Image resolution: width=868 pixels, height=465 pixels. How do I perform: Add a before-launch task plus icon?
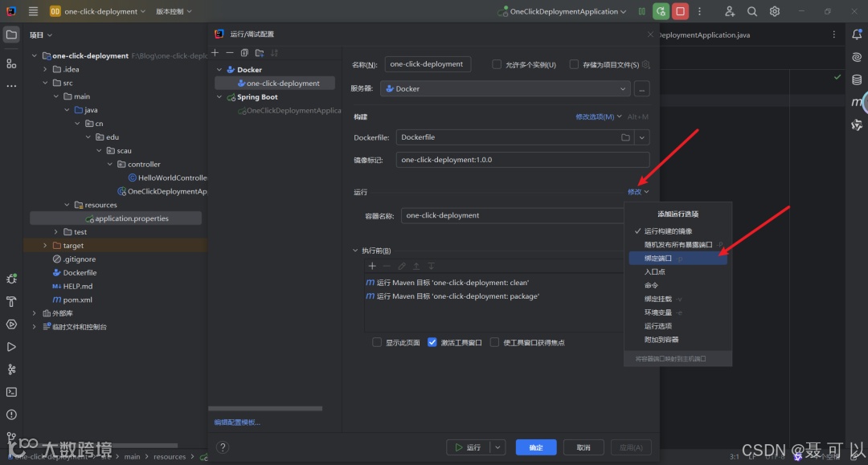click(x=372, y=266)
